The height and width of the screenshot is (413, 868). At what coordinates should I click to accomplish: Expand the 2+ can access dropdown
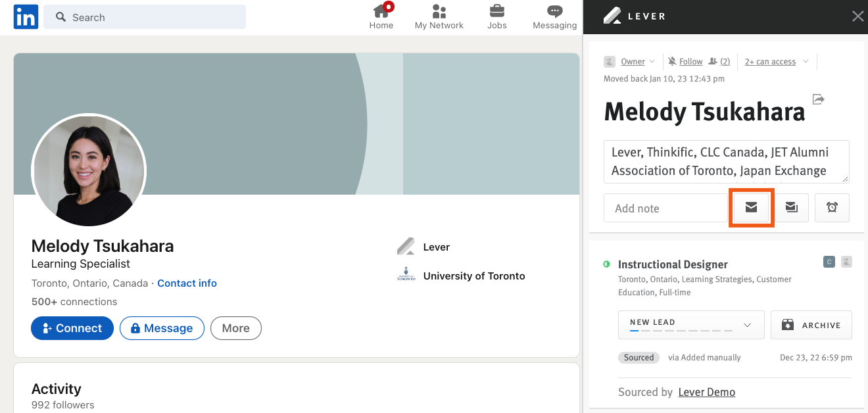(777, 62)
